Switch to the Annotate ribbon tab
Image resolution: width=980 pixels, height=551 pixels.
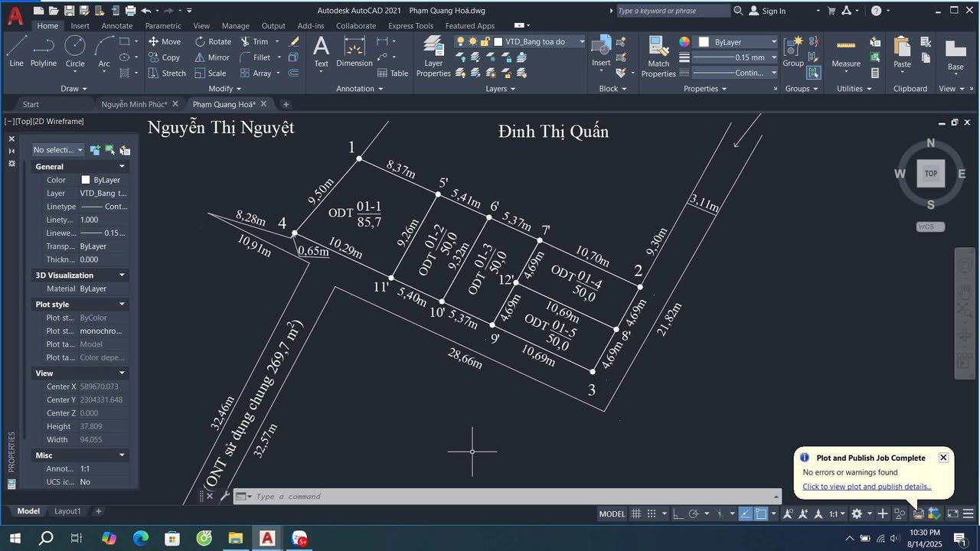coord(116,25)
